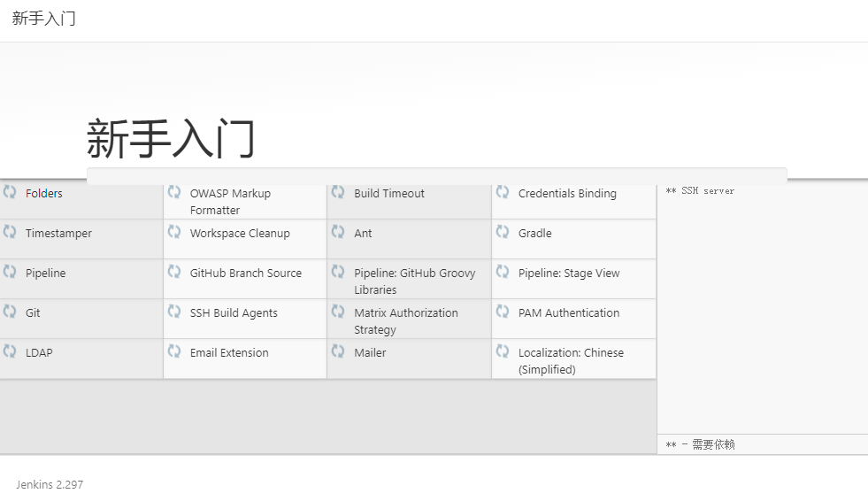Select the Matrix Authorization Strategy text
The height and width of the screenshot is (501, 868).
click(406, 321)
